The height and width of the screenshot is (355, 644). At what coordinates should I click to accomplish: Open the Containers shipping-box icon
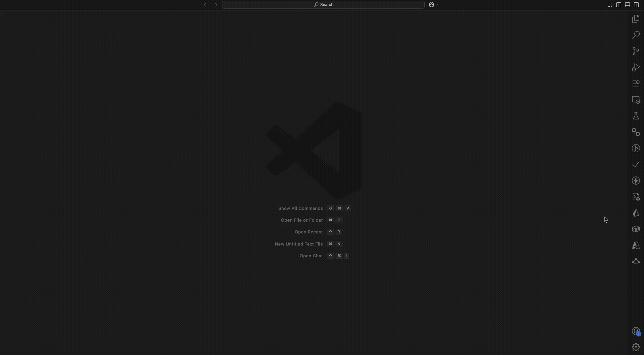pos(636,229)
